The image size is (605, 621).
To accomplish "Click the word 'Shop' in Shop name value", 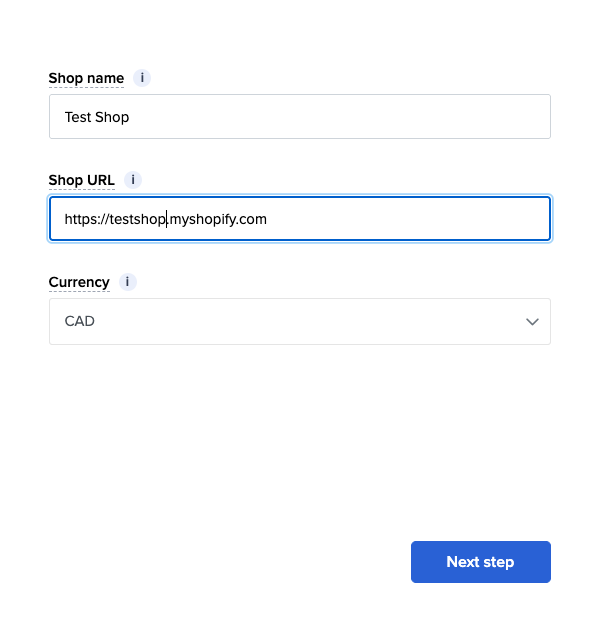I will (112, 117).
